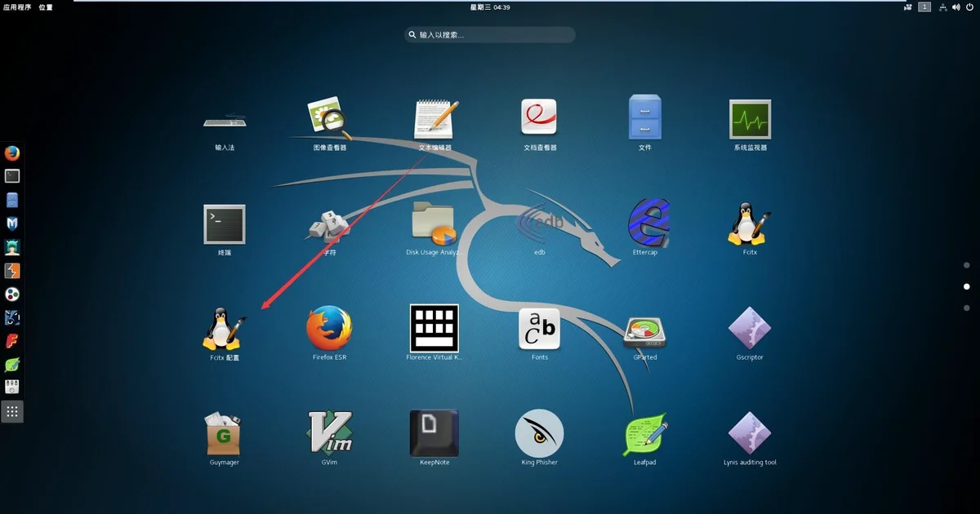Open the network status icon
The width and height of the screenshot is (980, 514).
click(x=943, y=7)
